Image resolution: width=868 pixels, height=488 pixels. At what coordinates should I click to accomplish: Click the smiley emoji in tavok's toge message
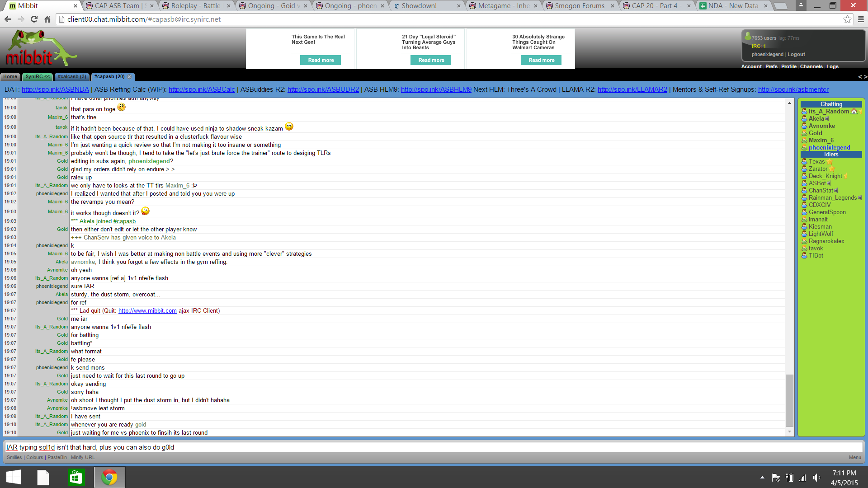[x=122, y=108]
